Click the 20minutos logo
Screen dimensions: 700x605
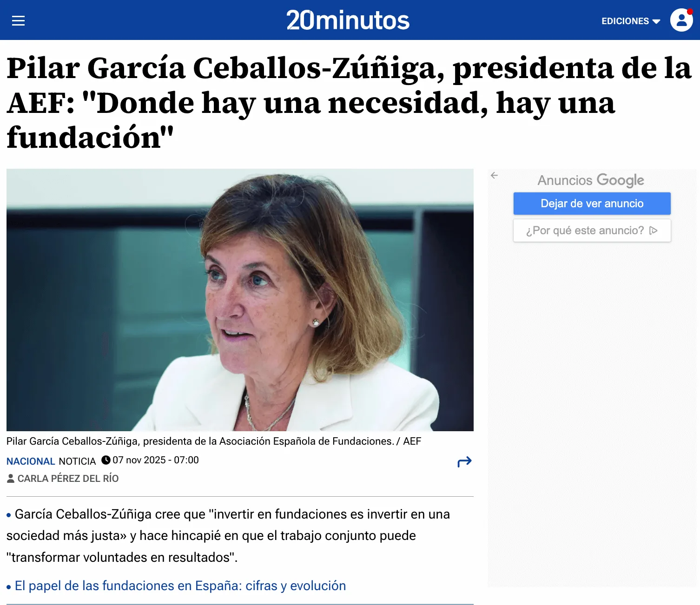click(348, 20)
